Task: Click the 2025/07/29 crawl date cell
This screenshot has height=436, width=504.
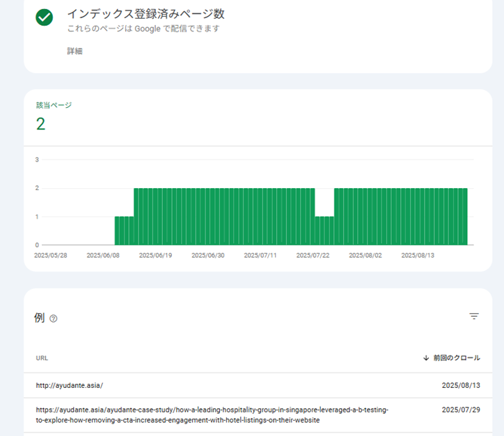Action: point(461,410)
